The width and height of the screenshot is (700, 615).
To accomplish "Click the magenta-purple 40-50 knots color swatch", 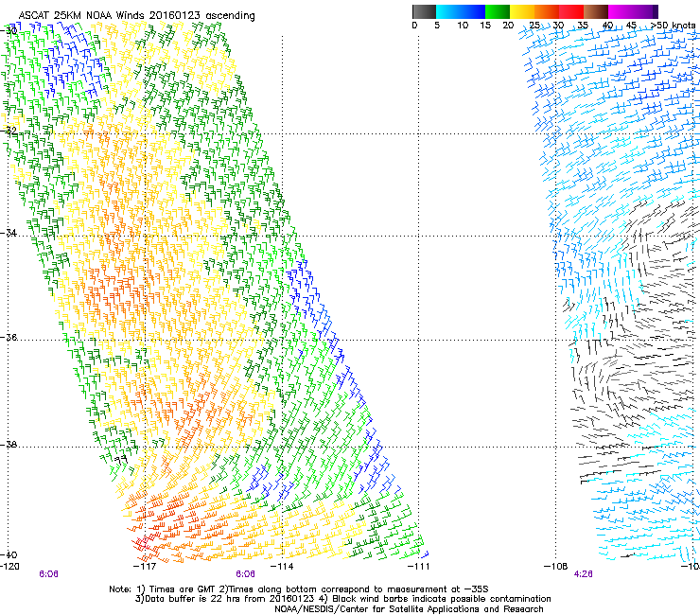I will [x=633, y=11].
